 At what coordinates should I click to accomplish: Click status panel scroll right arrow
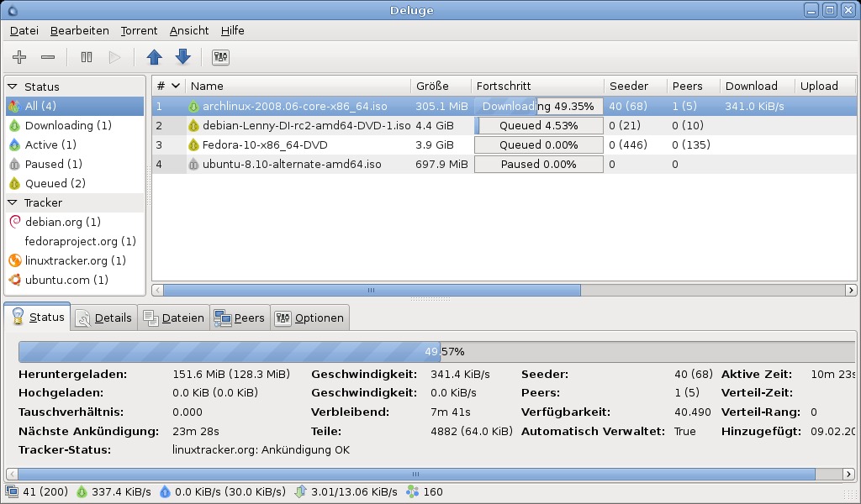(849, 474)
